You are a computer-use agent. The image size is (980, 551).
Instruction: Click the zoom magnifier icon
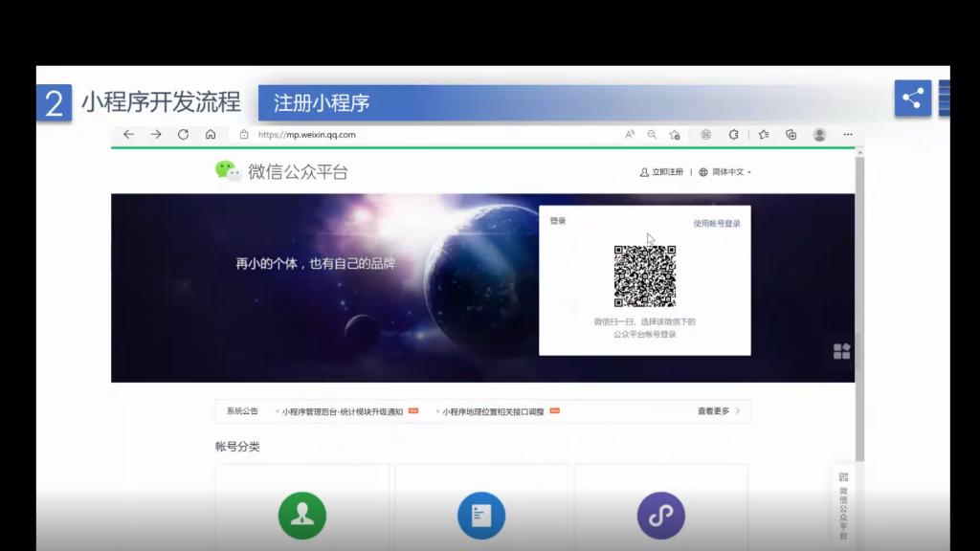tap(652, 134)
